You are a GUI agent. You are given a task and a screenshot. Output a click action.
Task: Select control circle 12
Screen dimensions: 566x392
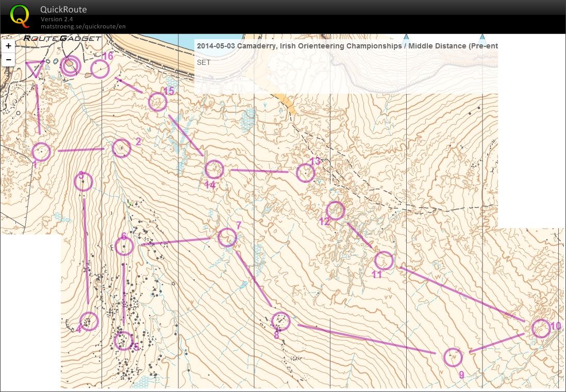(336, 211)
